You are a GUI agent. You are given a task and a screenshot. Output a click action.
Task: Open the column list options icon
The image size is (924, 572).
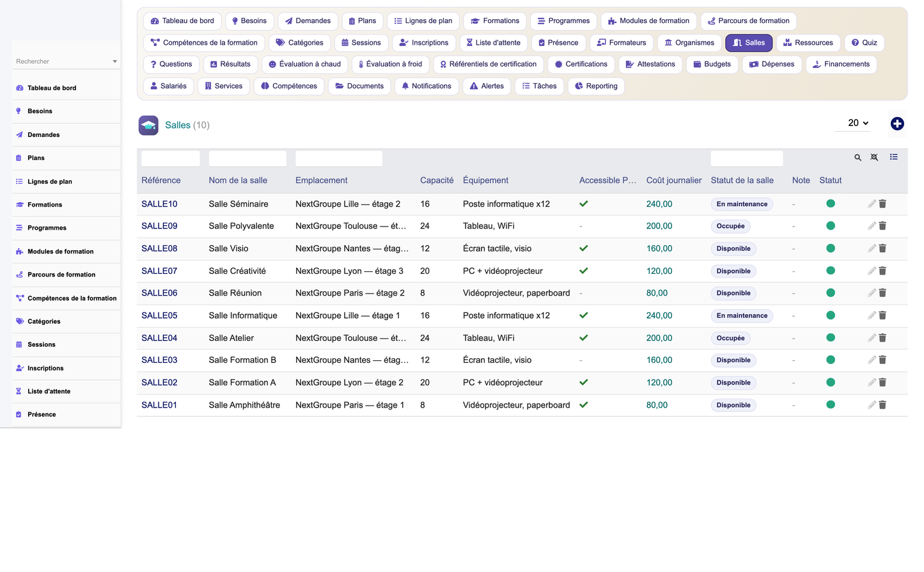[x=894, y=157]
